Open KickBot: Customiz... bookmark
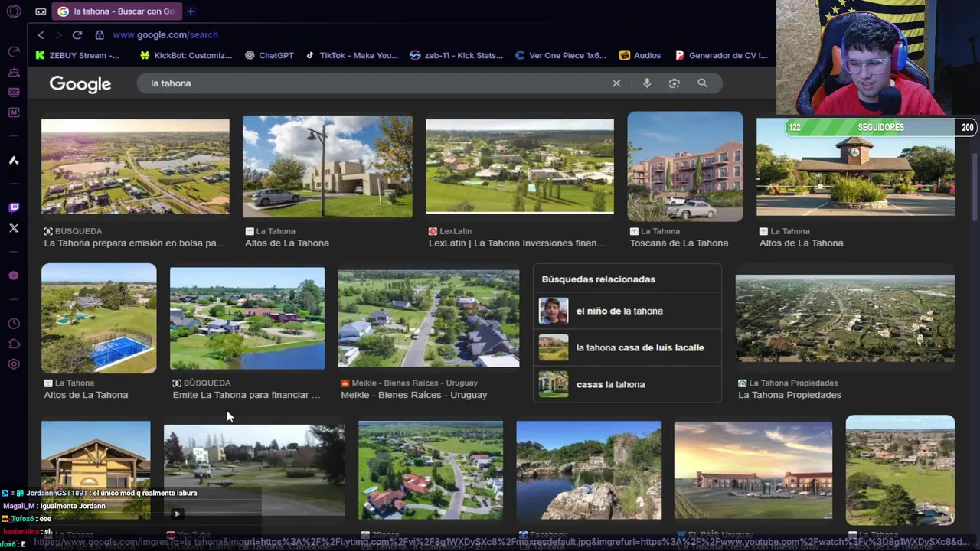Viewport: 980px width, 551px height. point(186,55)
